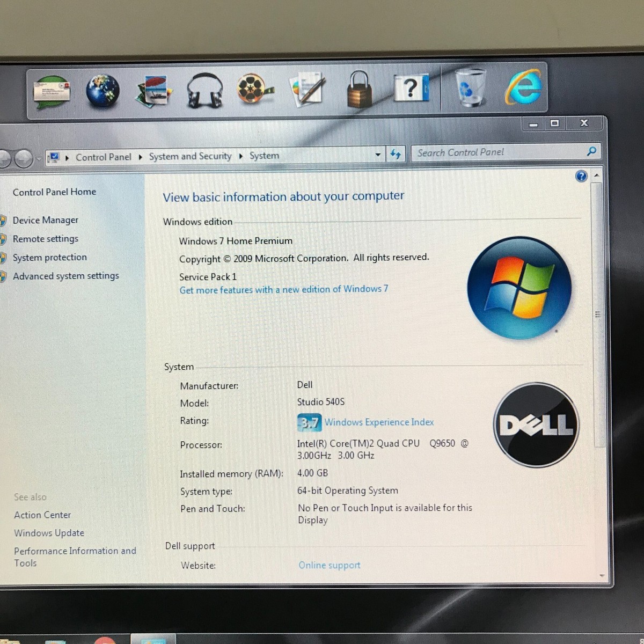Open the Windows Experience Index rating
Screen dimensions: 644x644
(x=379, y=422)
